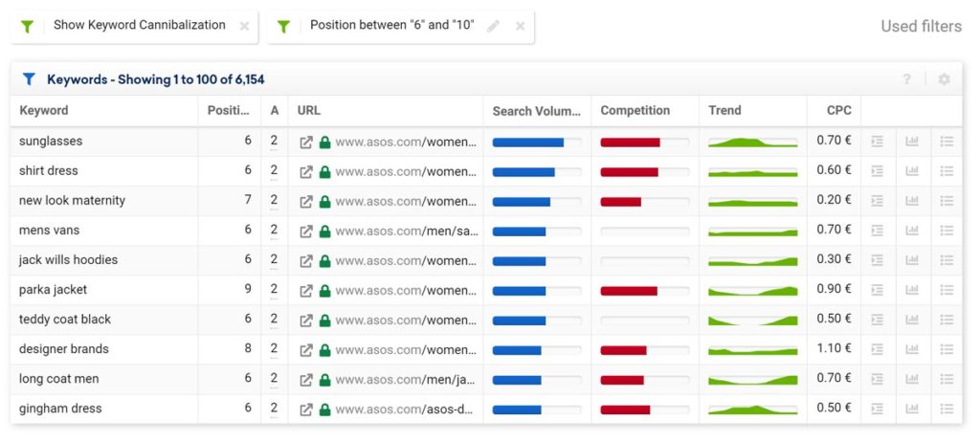Open the help question mark icon

(x=907, y=79)
